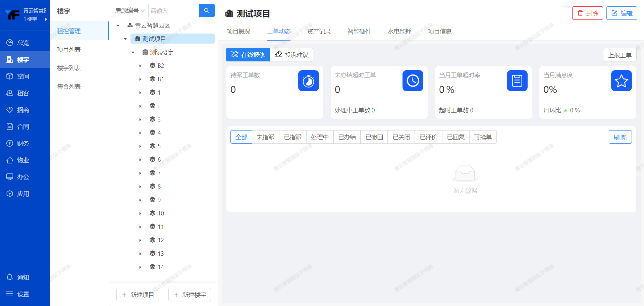
Task: Switch to the 智能硬件 tab
Action: 359,31
